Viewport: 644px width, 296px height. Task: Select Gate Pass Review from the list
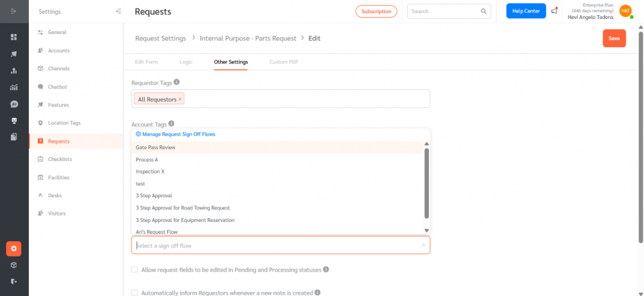(x=155, y=147)
